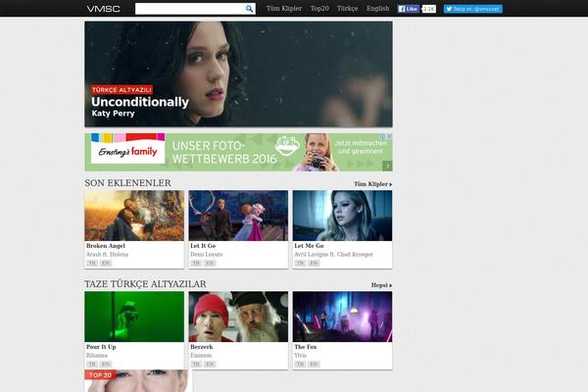The width and height of the screenshot is (588, 392).
Task: Click the Broken Angel title
Action: [106, 246]
